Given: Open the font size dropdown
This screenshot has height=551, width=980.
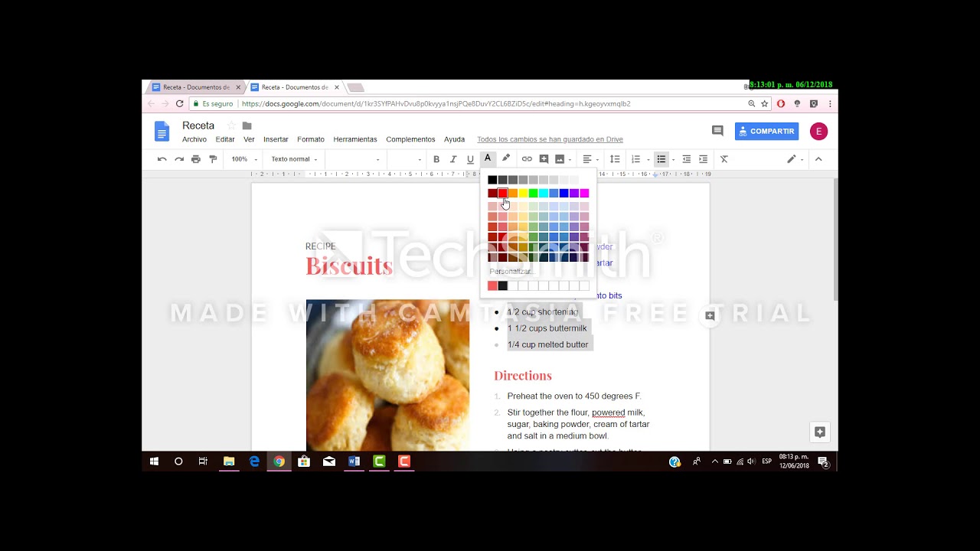Looking at the screenshot, I should click(x=406, y=159).
